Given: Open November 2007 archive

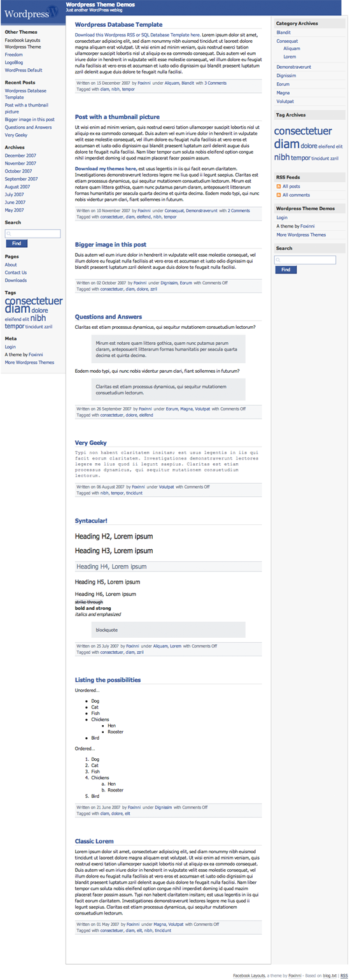Looking at the screenshot, I should [20, 163].
